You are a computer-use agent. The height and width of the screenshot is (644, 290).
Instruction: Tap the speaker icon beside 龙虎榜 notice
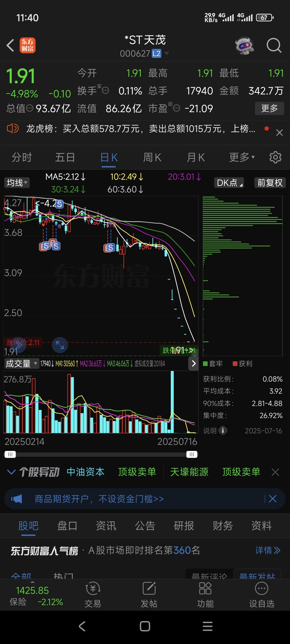(13, 129)
